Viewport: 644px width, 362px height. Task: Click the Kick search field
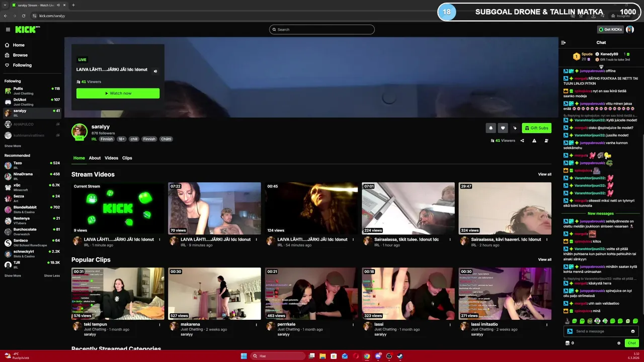[x=322, y=30]
